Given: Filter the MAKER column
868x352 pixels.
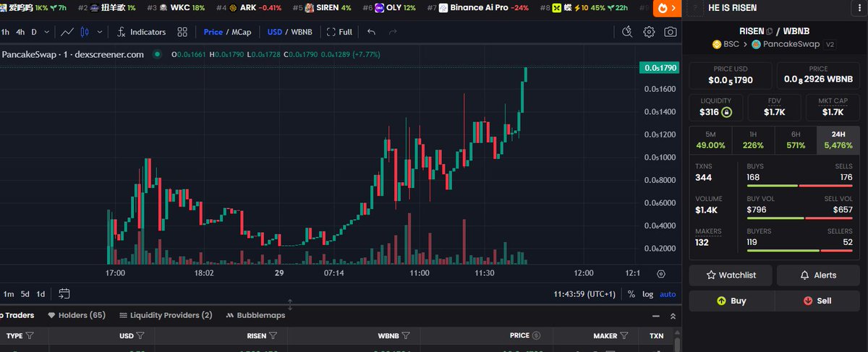Looking at the screenshot, I should [624, 335].
